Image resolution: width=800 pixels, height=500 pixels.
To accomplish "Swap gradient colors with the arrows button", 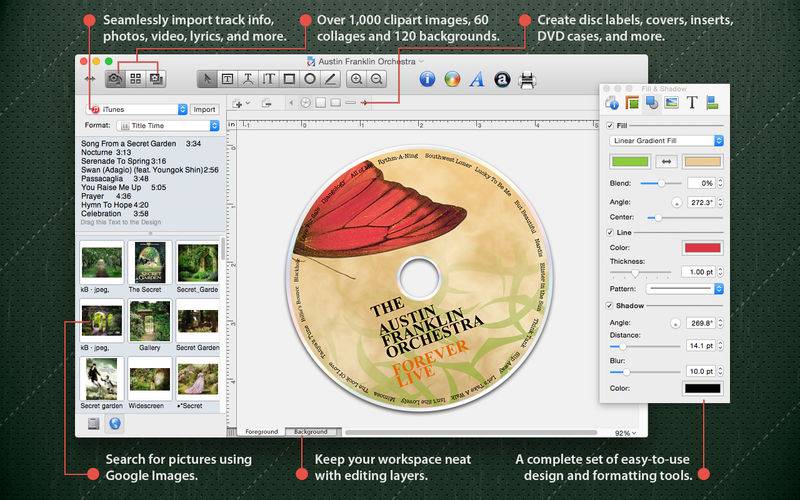I will tap(666, 162).
